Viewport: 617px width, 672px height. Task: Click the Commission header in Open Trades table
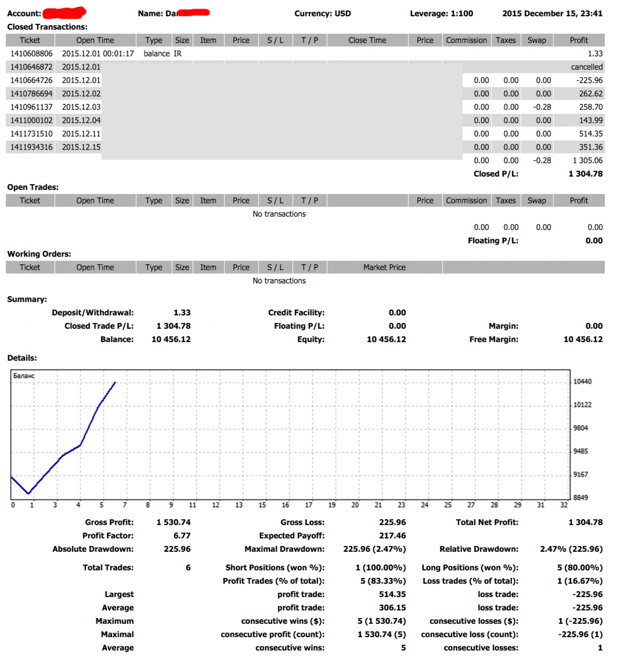[466, 201]
